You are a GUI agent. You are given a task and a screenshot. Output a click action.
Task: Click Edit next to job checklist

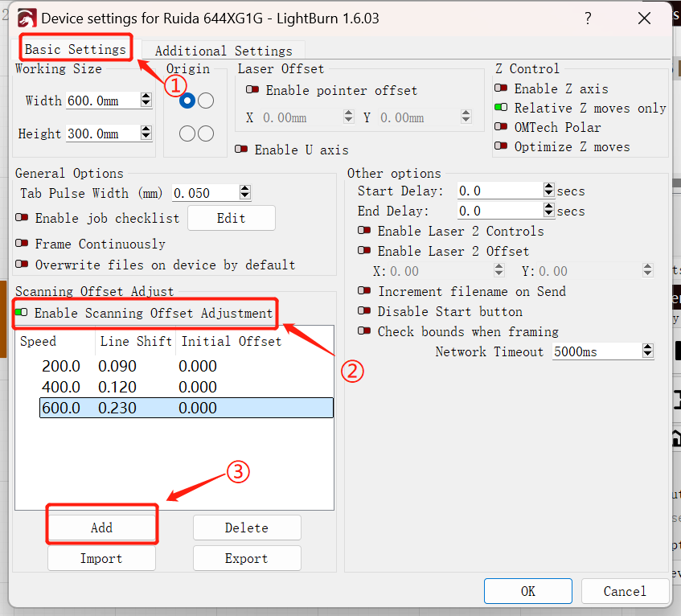(231, 218)
